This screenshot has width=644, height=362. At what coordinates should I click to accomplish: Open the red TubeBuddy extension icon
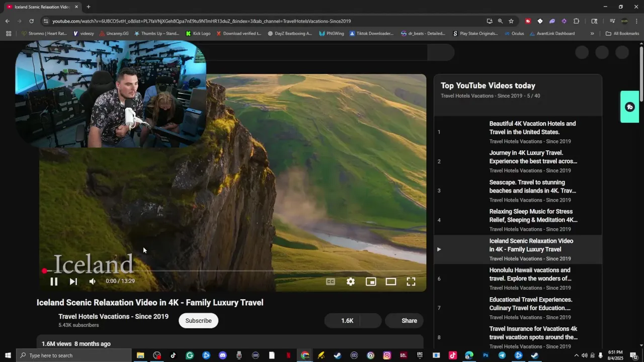528,21
